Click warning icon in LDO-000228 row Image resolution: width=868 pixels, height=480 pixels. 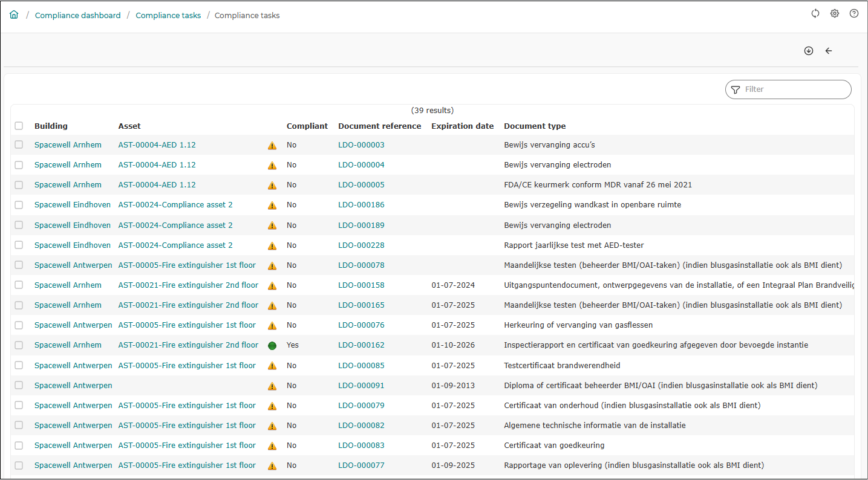272,246
